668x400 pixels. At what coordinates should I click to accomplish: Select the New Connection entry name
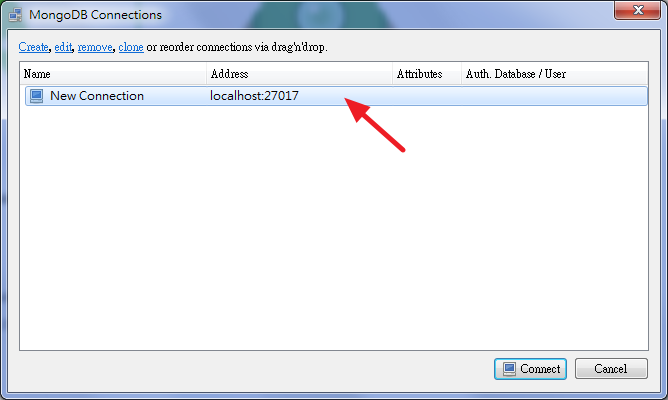point(97,96)
